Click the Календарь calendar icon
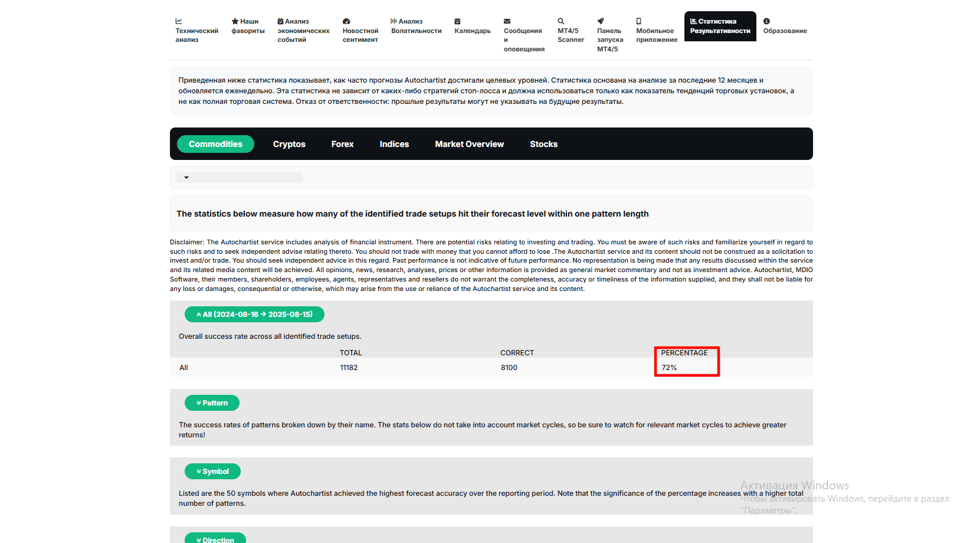This screenshot has width=980, height=543. 457,21
